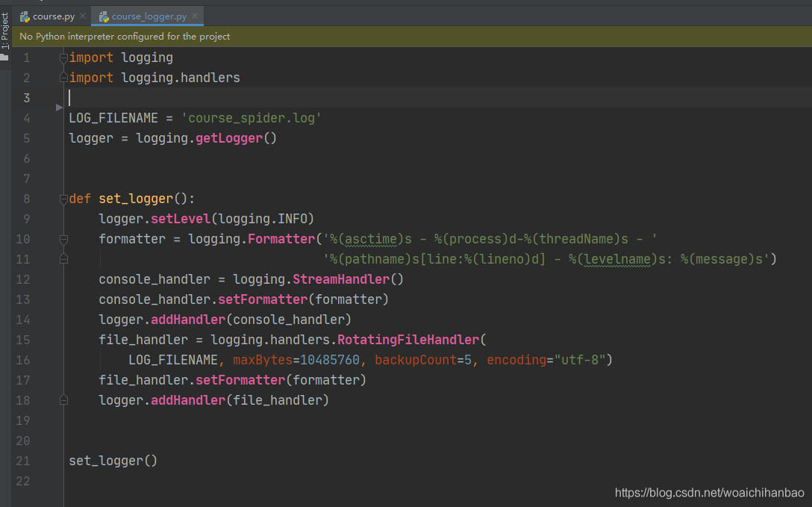This screenshot has width=812, height=507.
Task: Click the fold end marker on line 11
Action: point(63,259)
